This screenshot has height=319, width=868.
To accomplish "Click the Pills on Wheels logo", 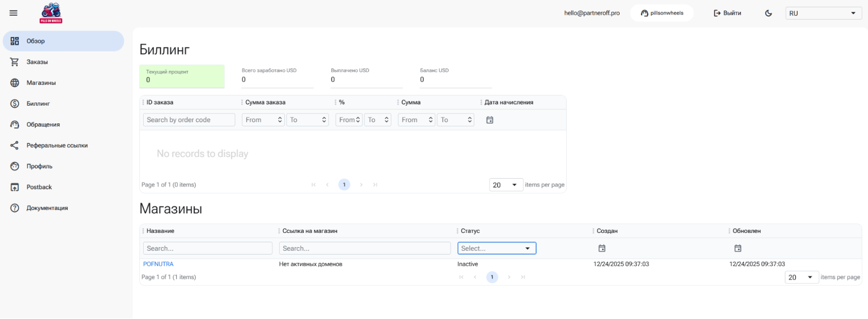I will click(x=51, y=13).
